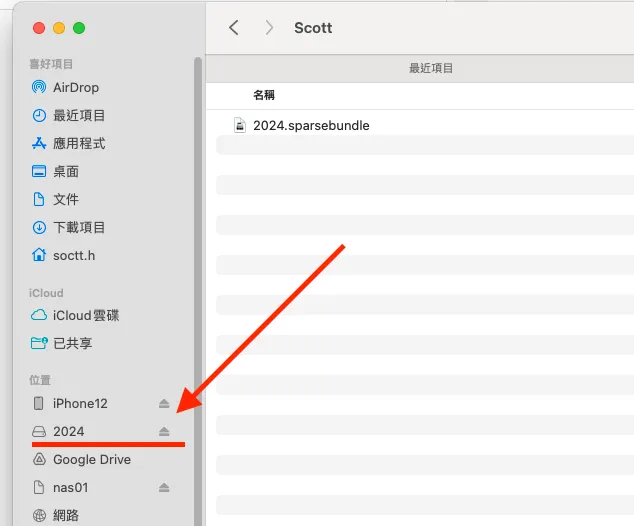Open 最近項目 in the sidebar
634x526 pixels.
[x=79, y=116]
